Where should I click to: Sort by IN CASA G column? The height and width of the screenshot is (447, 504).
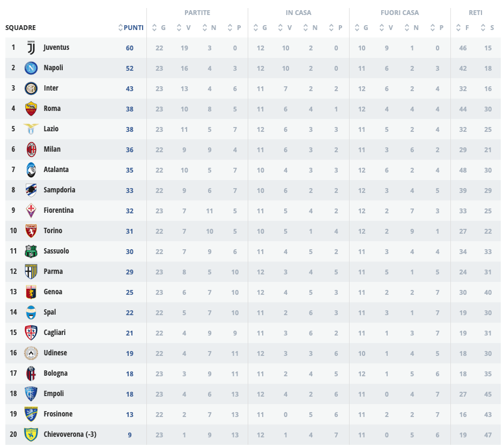point(260,28)
